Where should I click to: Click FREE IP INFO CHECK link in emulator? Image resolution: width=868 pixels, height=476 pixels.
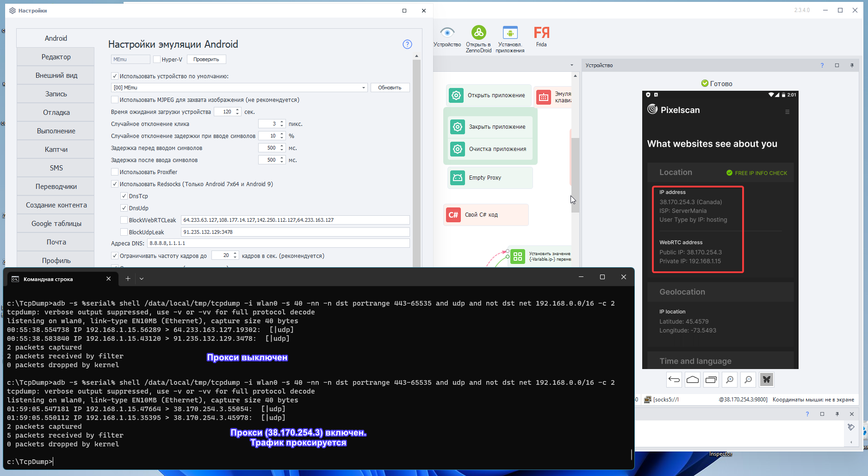pos(756,173)
